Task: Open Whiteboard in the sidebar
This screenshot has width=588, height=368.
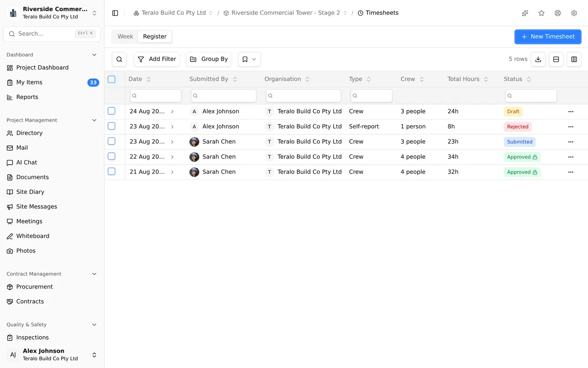Action: coord(52,236)
